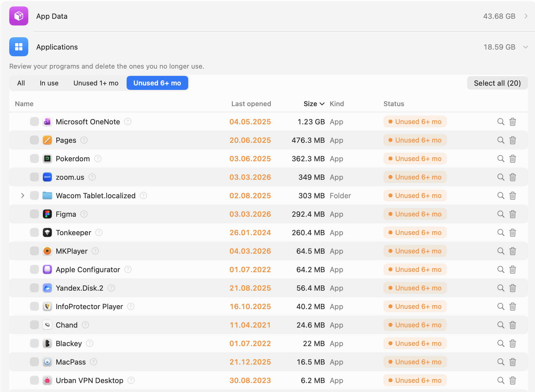Click the magnifier icon for Tonkeeper
The image size is (535, 392).
pyautogui.click(x=501, y=233)
